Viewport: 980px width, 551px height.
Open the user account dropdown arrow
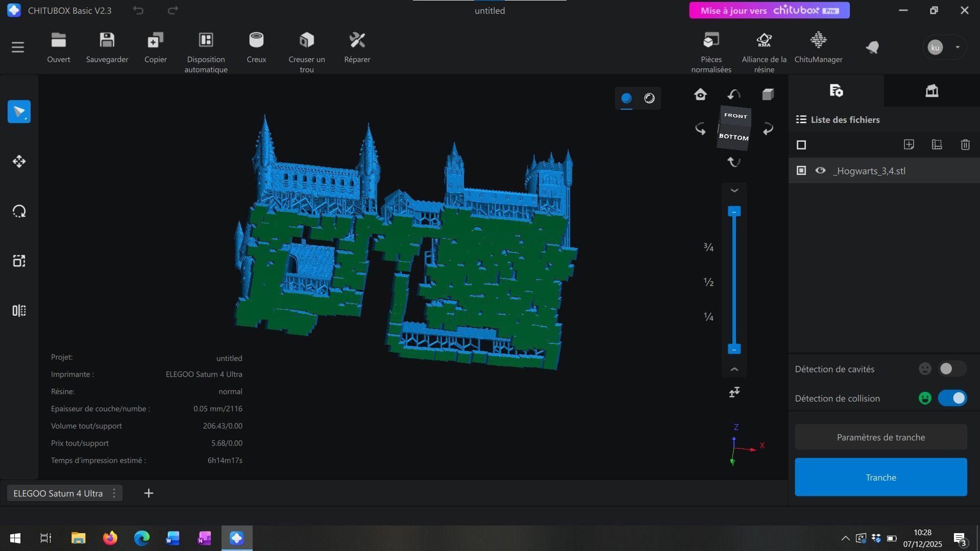click(958, 47)
